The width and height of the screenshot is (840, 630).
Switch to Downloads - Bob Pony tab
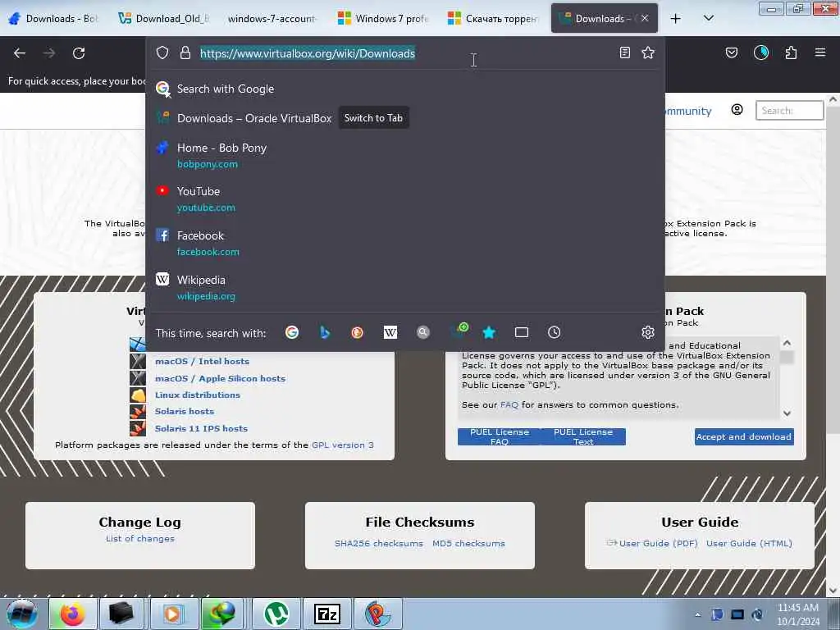point(53,18)
